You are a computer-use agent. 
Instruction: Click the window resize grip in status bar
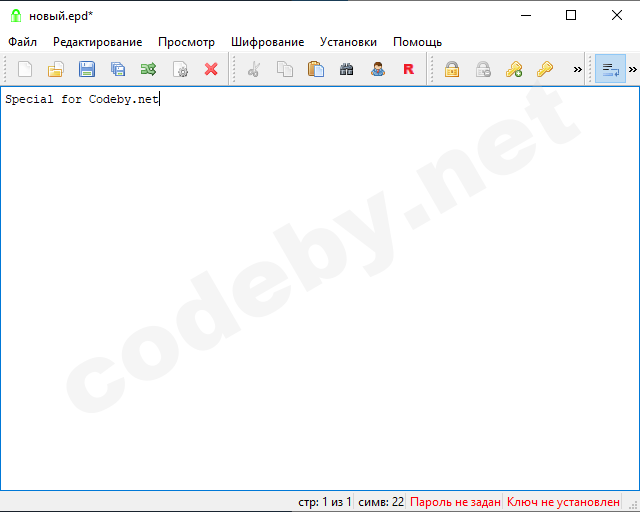pyautogui.click(x=633, y=505)
